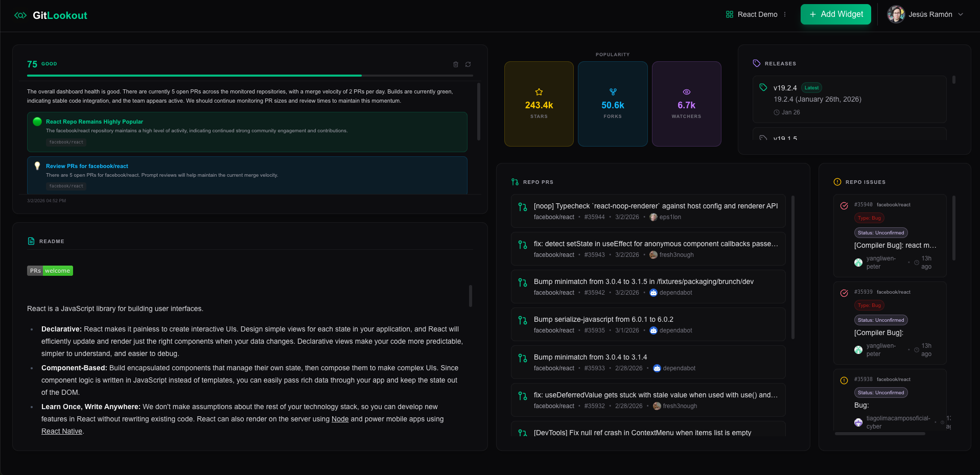Open PR Bump serialize-javascript from 6.0.1 to 6.0.2
This screenshot has width=980, height=475.
pyautogui.click(x=648, y=324)
